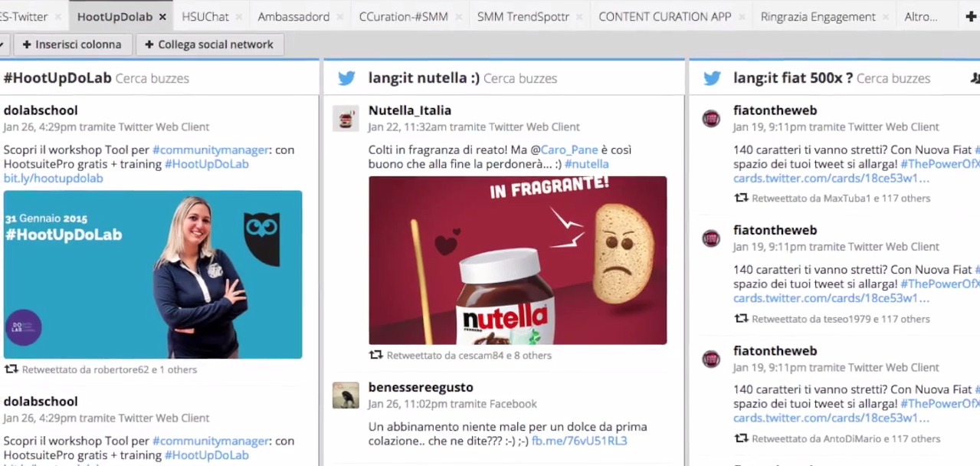The width and height of the screenshot is (980, 466).
Task: Click 'Retweettato da MaxTuba1 e 117 others'
Action: point(841,199)
